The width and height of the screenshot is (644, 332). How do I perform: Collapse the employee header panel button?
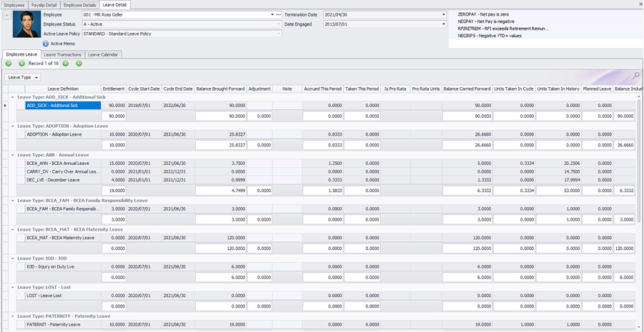coord(6,14)
